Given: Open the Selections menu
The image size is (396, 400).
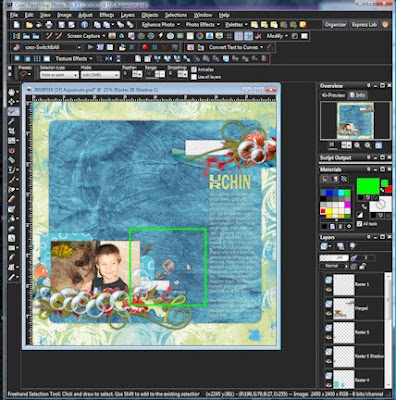Looking at the screenshot, I should [x=176, y=15].
